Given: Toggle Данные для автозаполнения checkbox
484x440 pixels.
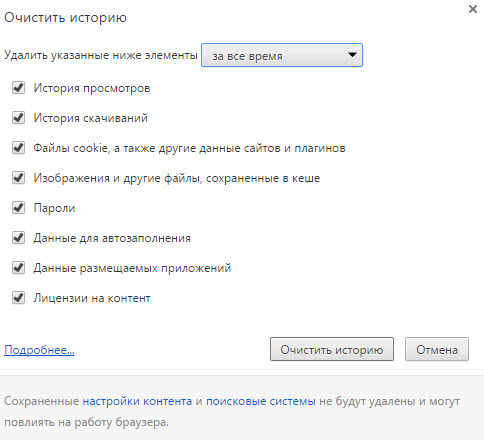Looking at the screenshot, I should (x=18, y=238).
